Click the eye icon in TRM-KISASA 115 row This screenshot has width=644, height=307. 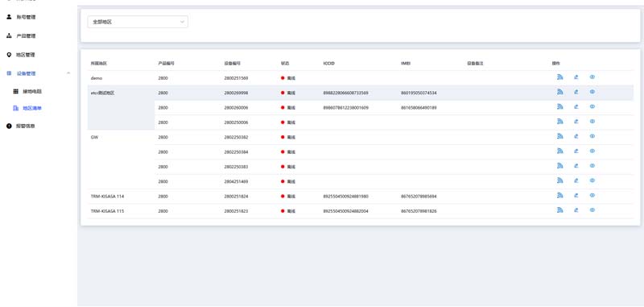point(592,210)
